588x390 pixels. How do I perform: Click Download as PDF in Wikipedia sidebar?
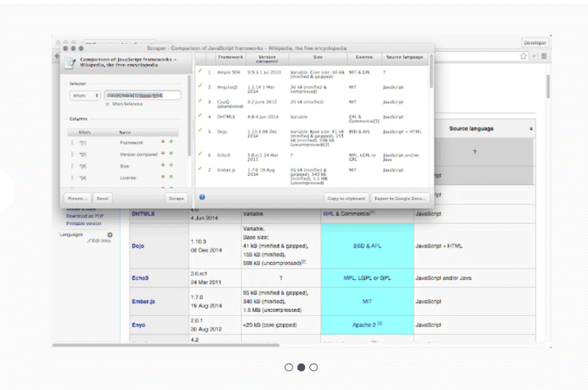coord(85,216)
